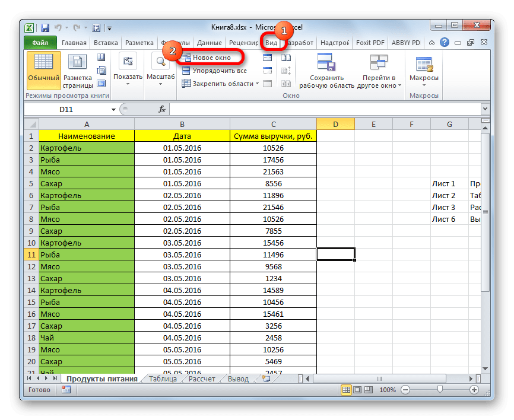Screen dimensions: 514x420
Task: Click the Page Break Preview icon in ribbon
Action: (x=101, y=58)
